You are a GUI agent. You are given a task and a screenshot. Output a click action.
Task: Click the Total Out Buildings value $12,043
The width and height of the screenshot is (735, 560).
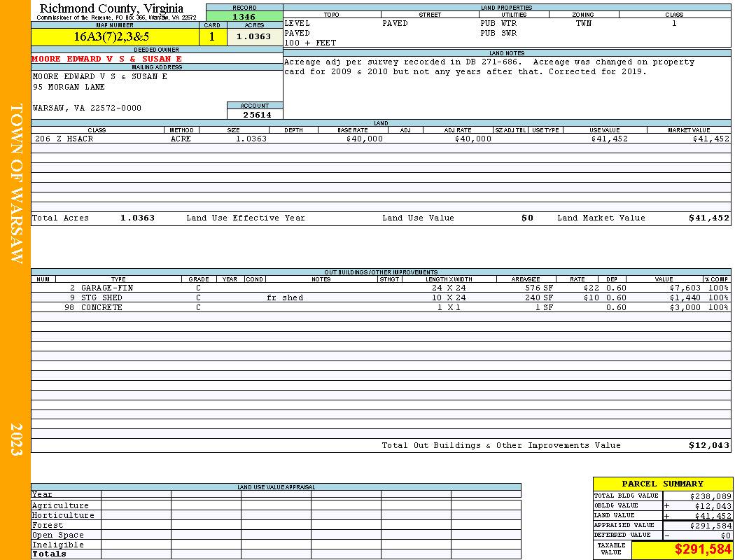[708, 445]
